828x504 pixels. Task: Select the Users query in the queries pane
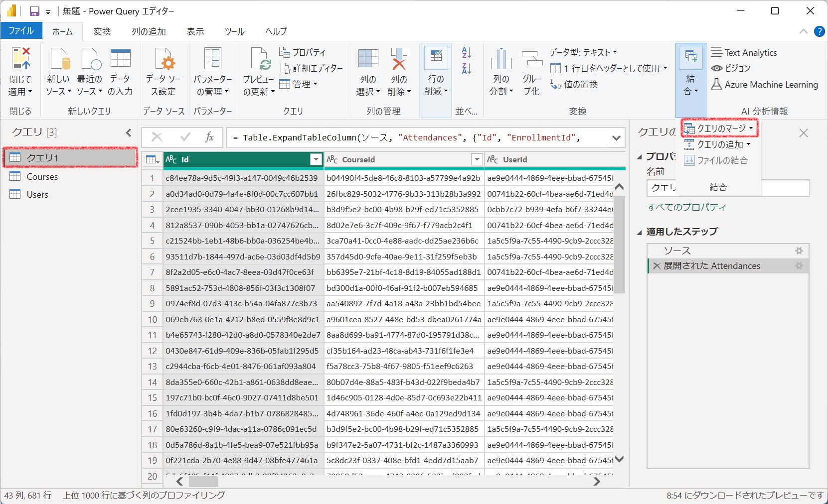tap(37, 194)
